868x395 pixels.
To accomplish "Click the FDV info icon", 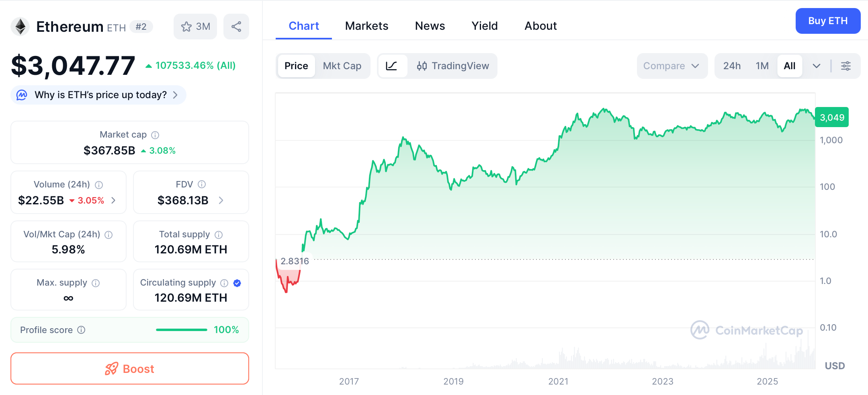I will (202, 184).
